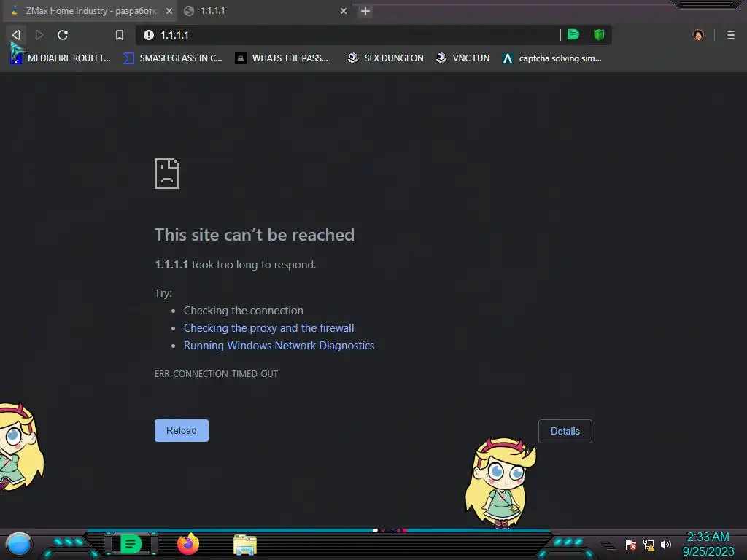Click the blue Reload button

pos(182,430)
